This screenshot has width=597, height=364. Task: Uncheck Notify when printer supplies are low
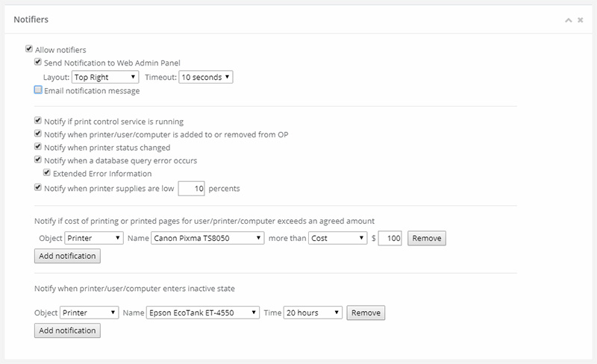point(38,188)
